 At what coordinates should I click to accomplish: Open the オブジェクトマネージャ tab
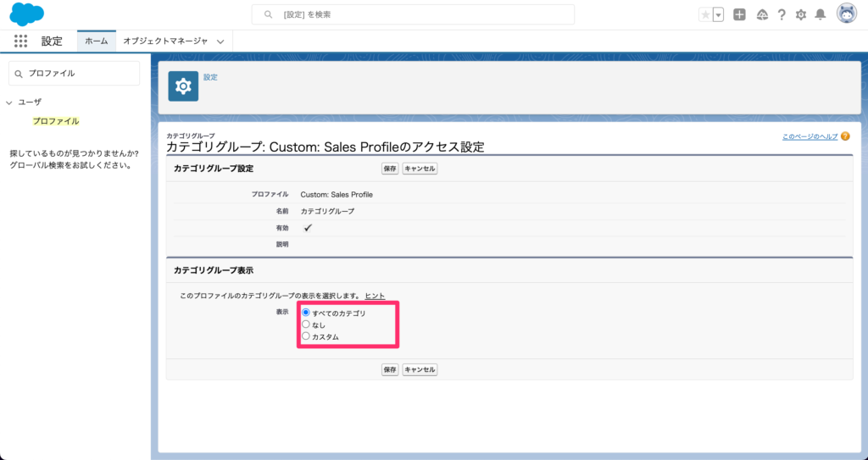click(x=165, y=41)
